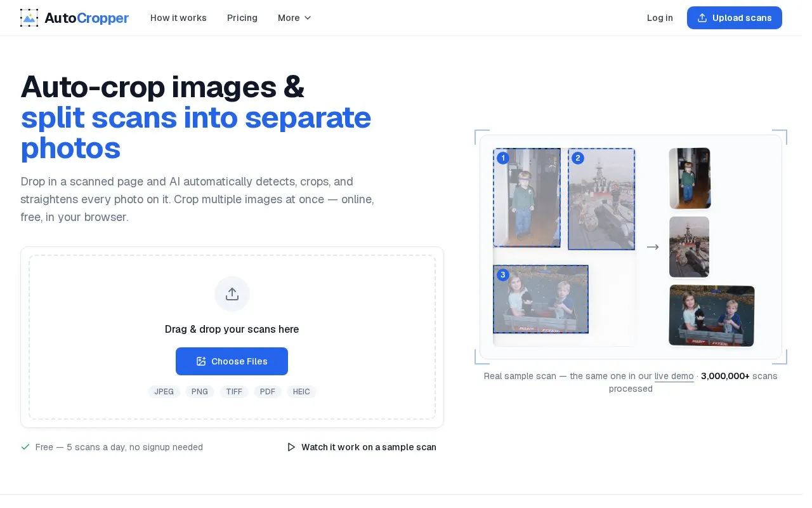Click the PNG format tag
Image resolution: width=812 pixels, height=508 pixels.
click(200, 392)
